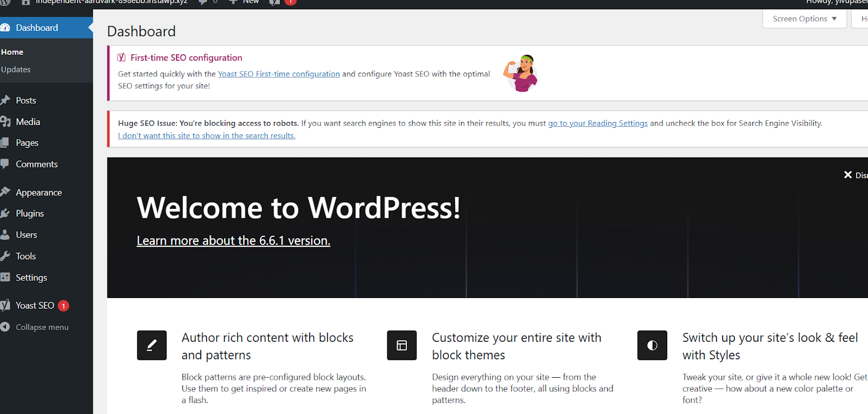Click the pencil edit icon for blocks
The height and width of the screenshot is (414, 868).
pyautogui.click(x=152, y=345)
